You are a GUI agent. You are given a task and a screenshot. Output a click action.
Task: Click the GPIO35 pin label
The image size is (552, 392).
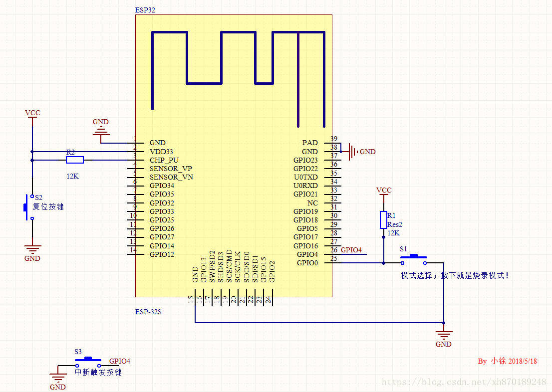[162, 194]
